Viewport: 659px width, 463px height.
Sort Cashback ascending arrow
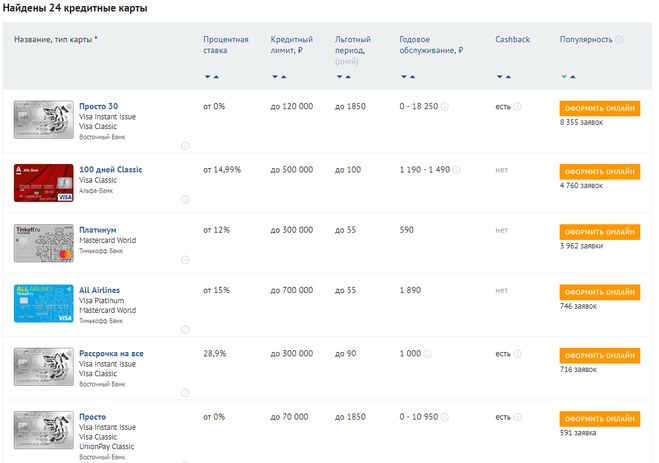(x=509, y=77)
